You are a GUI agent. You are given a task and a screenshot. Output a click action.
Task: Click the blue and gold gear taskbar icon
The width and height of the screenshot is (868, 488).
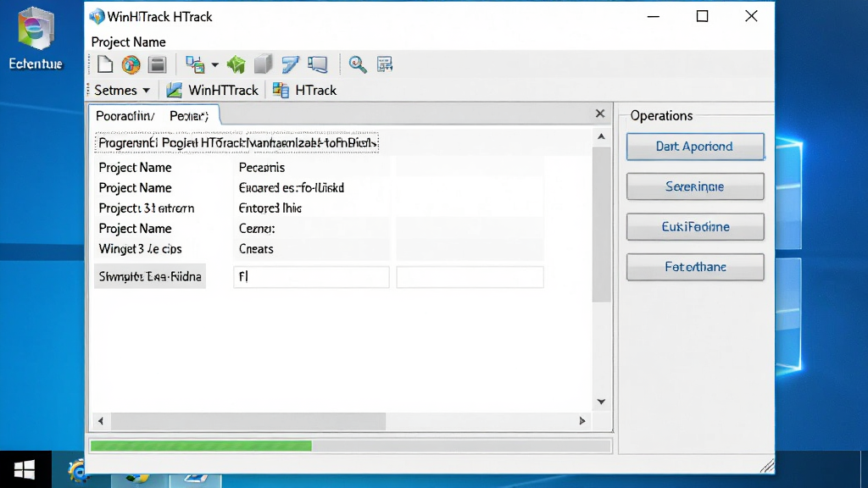click(x=77, y=471)
